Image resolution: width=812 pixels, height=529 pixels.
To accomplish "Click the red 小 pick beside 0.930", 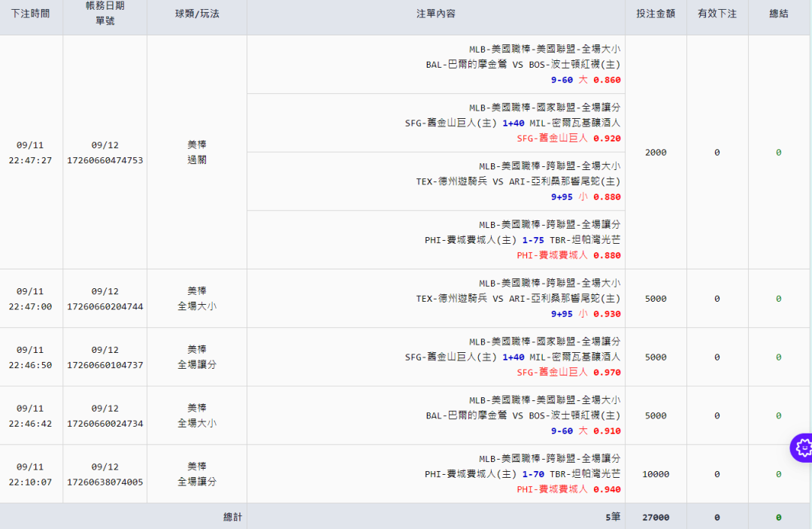I will 583,314.
